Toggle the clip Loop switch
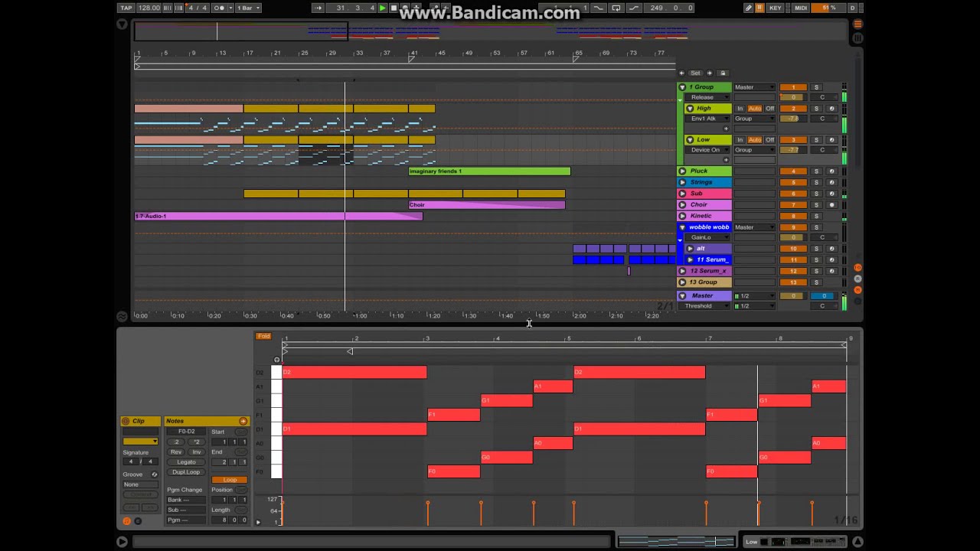Image resolution: width=980 pixels, height=551 pixels. click(x=230, y=480)
